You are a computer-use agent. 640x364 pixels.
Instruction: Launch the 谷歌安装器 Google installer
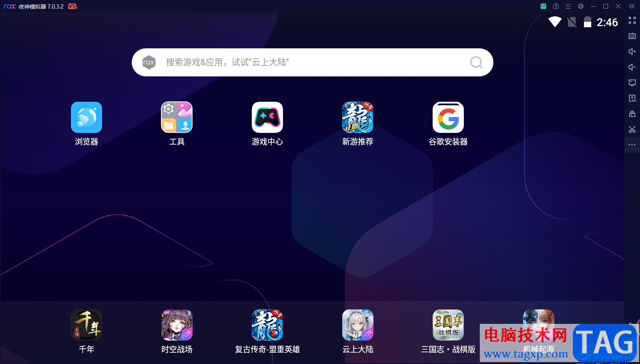[448, 117]
